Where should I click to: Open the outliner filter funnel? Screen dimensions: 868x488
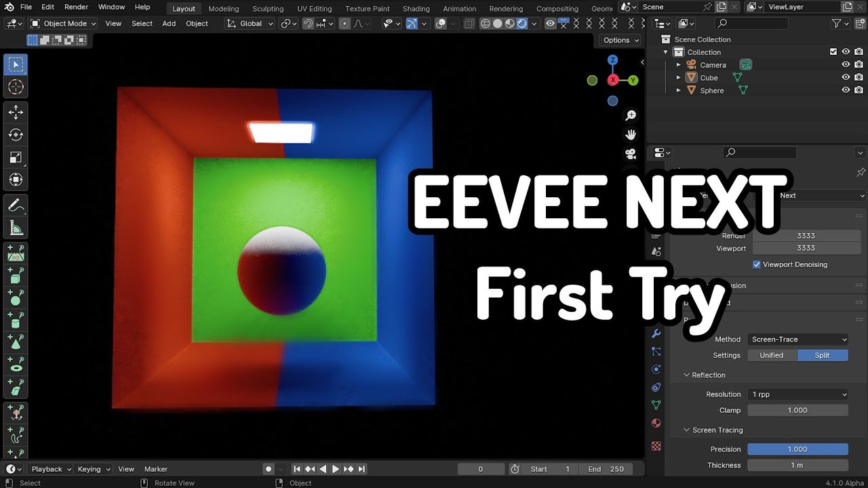pyautogui.click(x=837, y=24)
